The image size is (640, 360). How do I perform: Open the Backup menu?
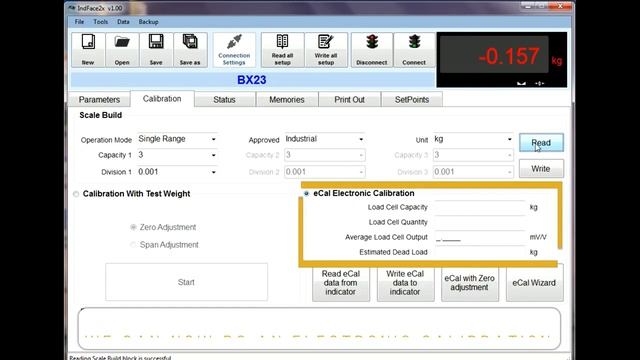pos(149,22)
